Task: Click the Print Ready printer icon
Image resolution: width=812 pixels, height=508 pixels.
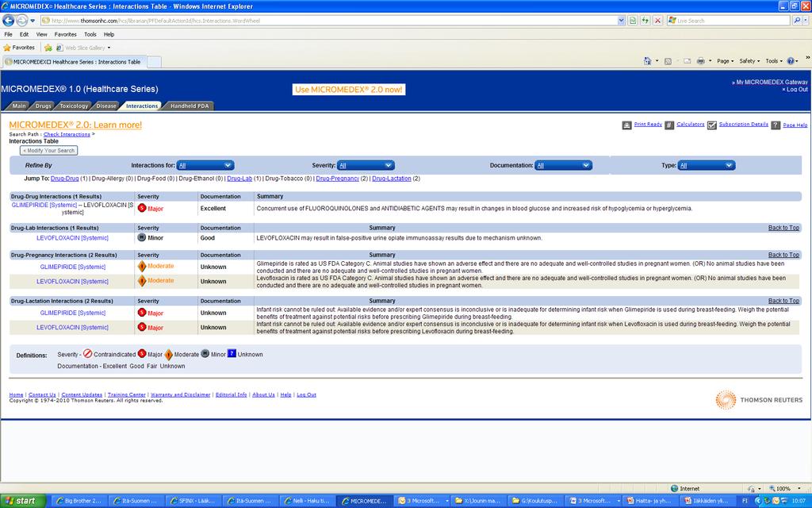Action: (626, 125)
